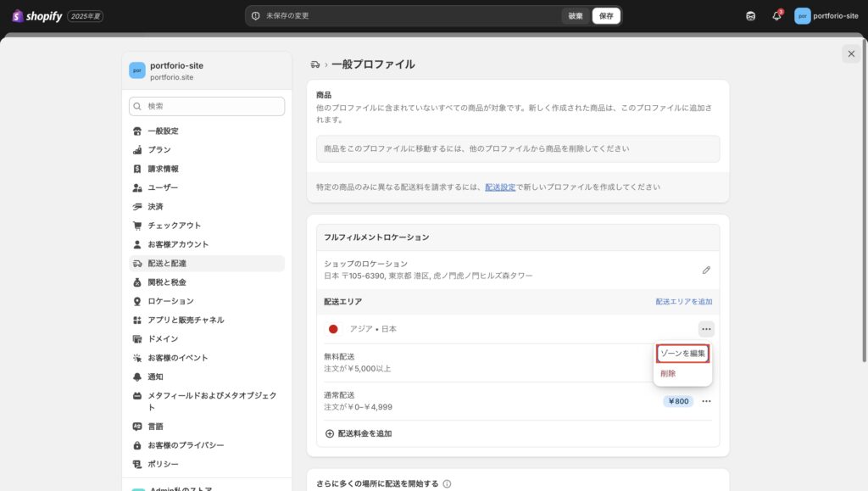This screenshot has height=491, width=868.
Task: Click the ¥800 price badge for 通常配送
Action: tap(678, 401)
